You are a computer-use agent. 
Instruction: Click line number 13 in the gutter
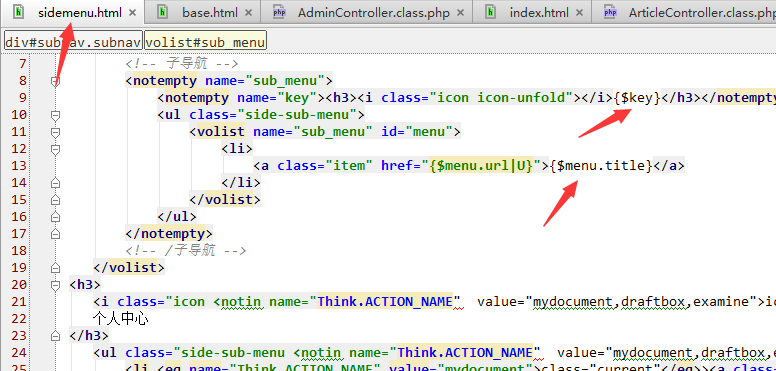pos(18,166)
